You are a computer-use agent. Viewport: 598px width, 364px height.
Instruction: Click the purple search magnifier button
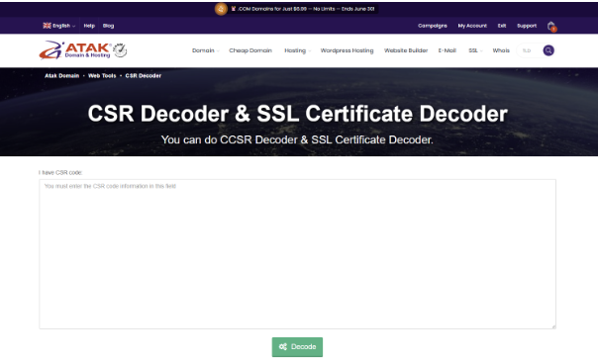point(548,50)
